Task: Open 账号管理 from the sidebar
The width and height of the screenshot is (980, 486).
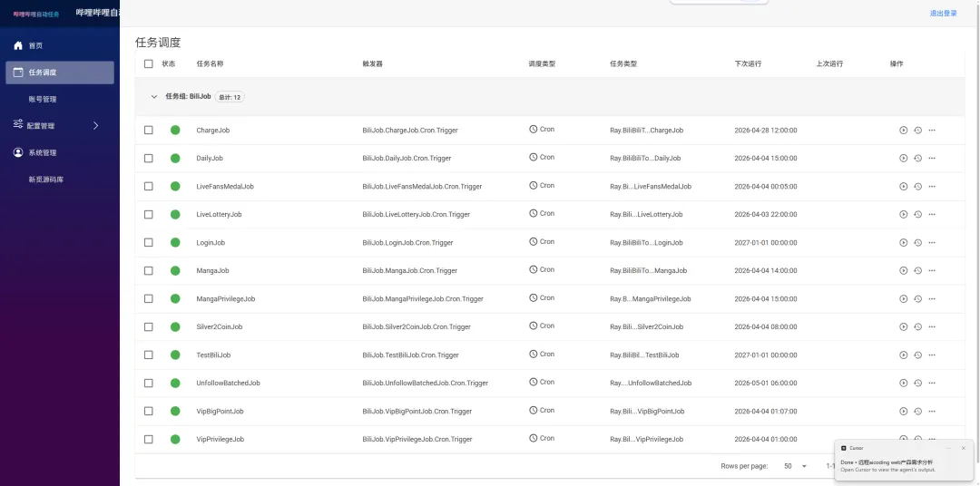Action: point(43,100)
